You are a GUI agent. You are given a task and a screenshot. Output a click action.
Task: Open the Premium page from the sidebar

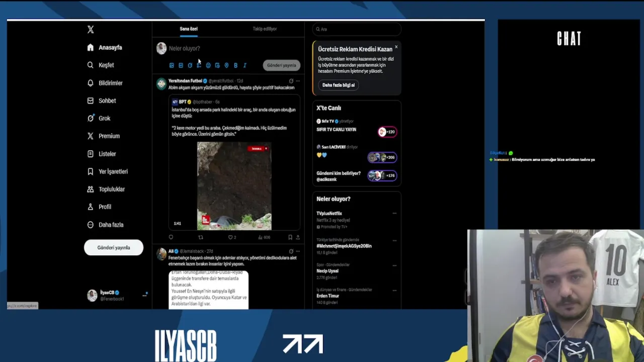(104, 136)
